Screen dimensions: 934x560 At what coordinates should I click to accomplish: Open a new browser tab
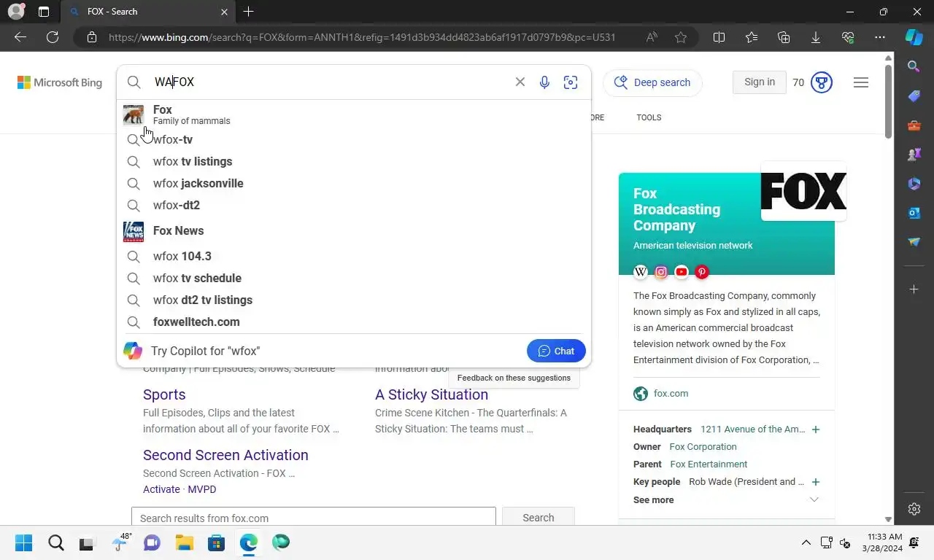pos(248,12)
